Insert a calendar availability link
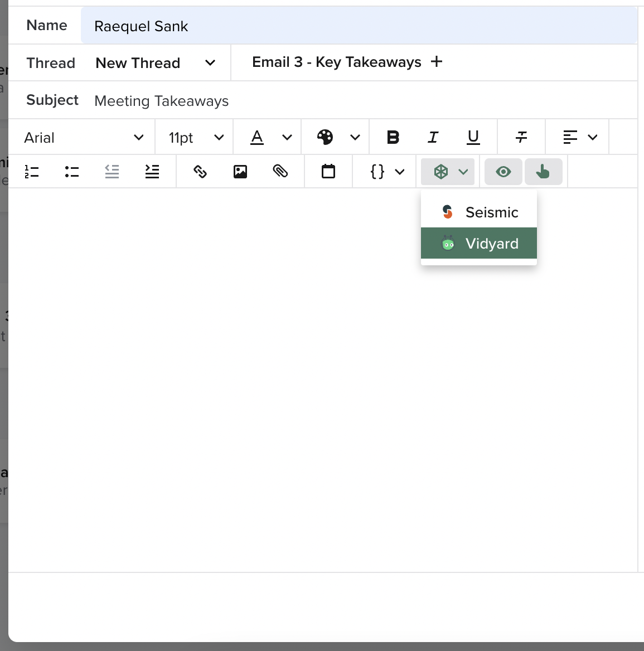 (x=328, y=172)
